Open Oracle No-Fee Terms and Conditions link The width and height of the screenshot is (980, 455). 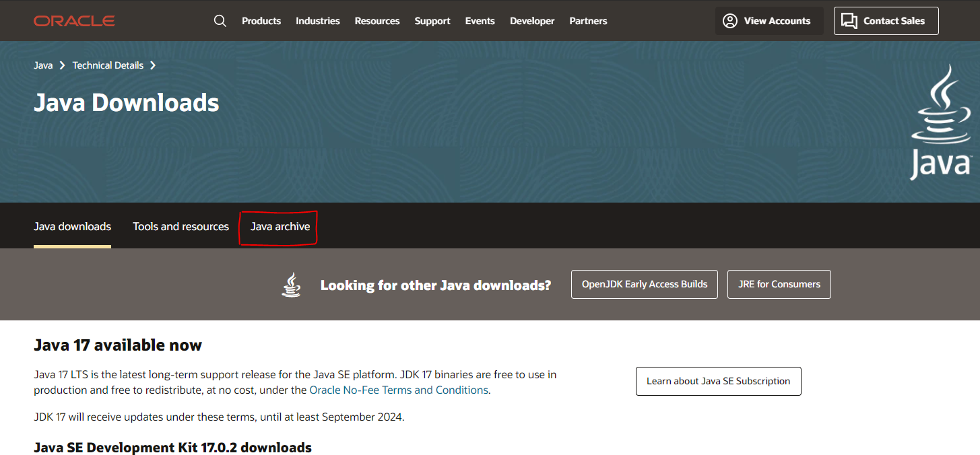coord(399,390)
